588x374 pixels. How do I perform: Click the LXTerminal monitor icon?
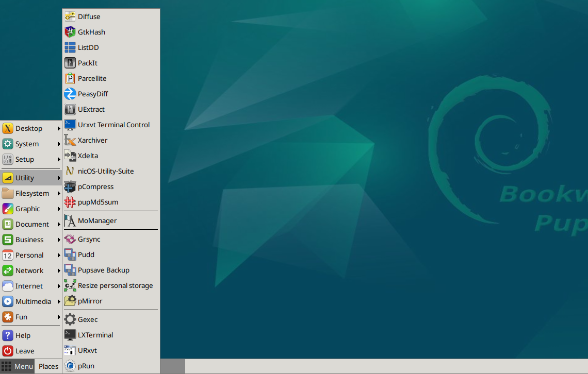pyautogui.click(x=70, y=335)
